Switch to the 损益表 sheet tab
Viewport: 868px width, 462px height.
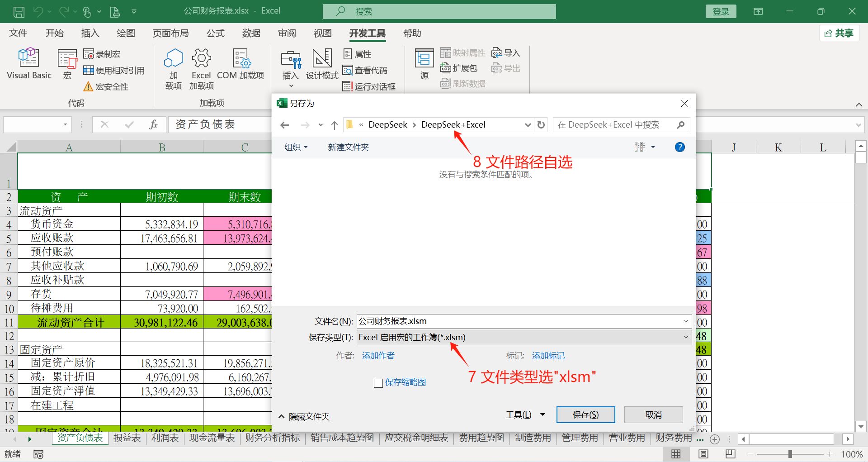coord(127,438)
